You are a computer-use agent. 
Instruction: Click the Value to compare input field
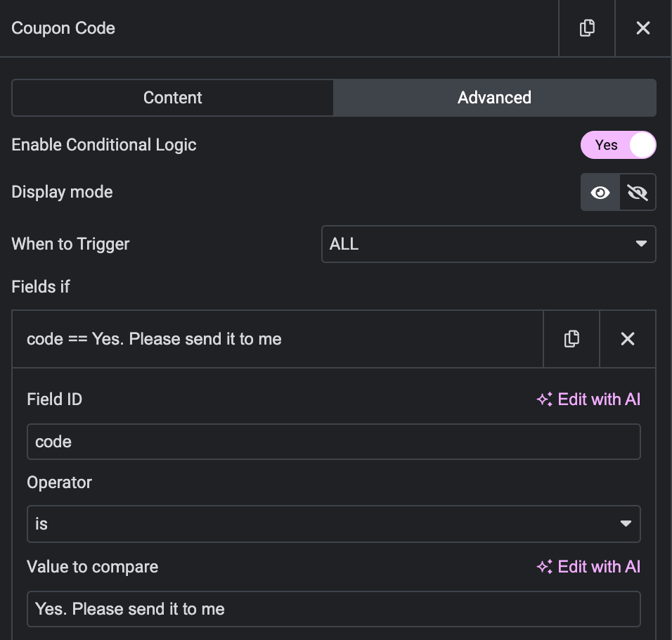pos(333,609)
